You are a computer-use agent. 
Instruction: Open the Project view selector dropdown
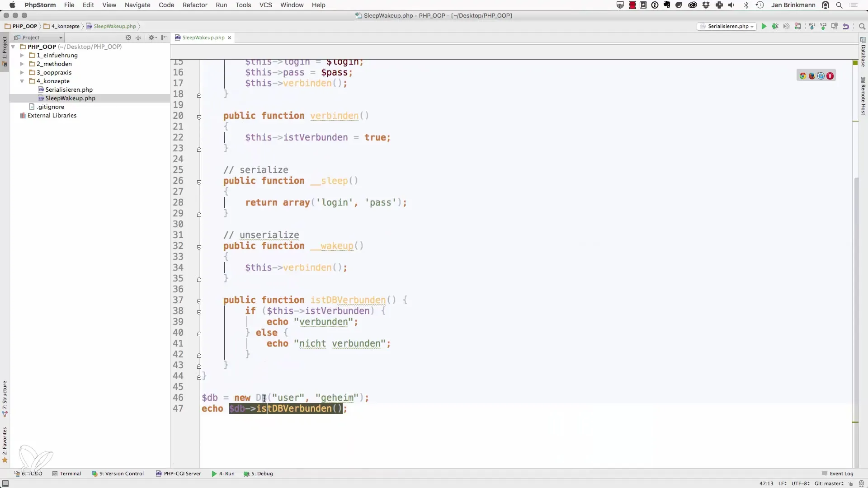[x=38, y=38]
